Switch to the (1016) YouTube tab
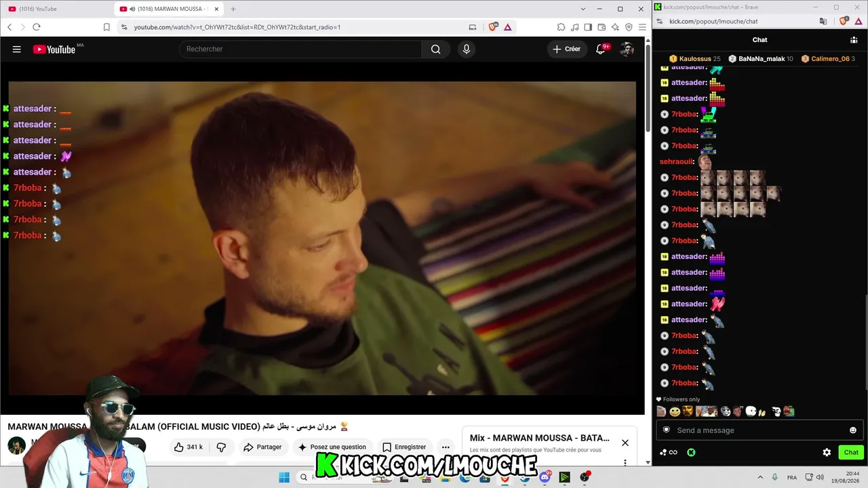 coord(57,9)
